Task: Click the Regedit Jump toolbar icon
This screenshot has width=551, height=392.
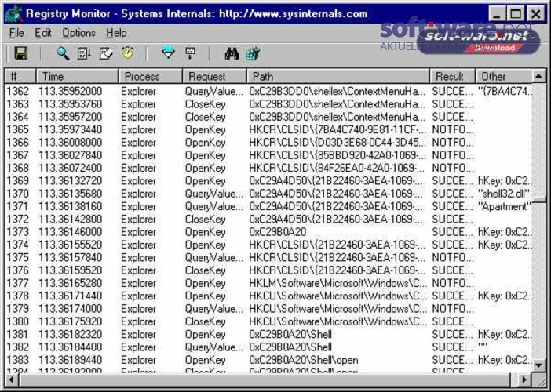Action: (253, 53)
